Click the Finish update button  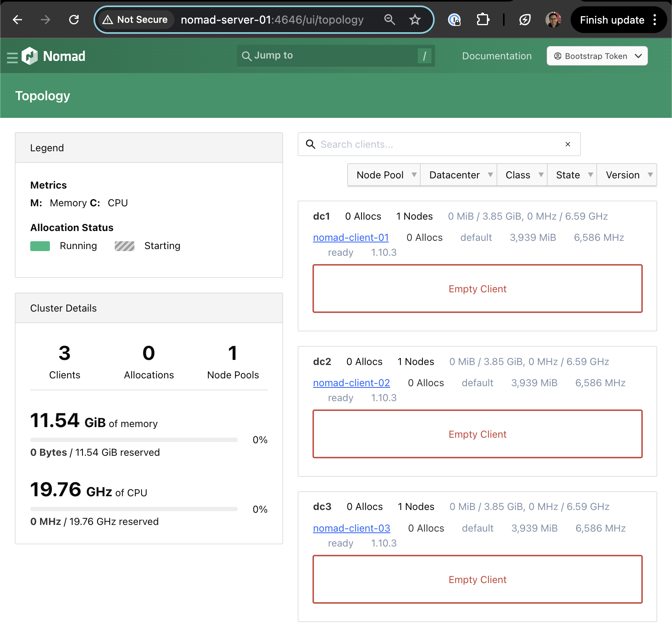[x=612, y=19]
